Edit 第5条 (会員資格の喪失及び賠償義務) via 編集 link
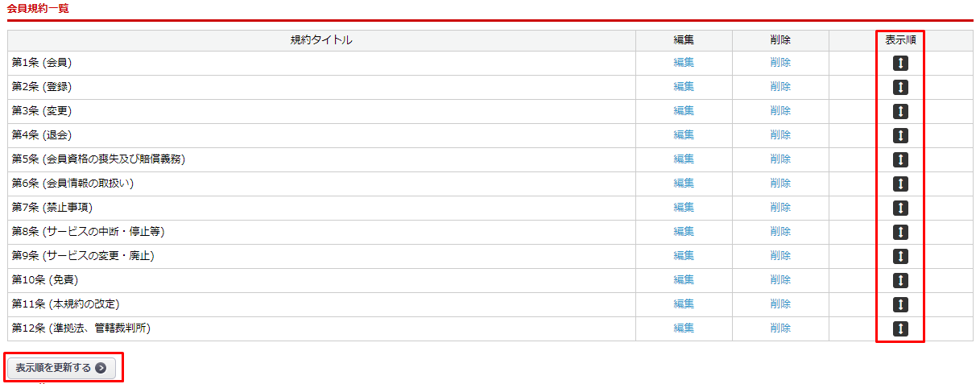The height and width of the screenshot is (384, 980). [684, 159]
